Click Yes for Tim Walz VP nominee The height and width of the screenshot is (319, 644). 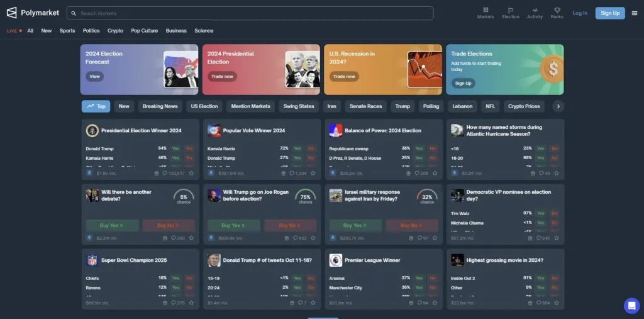[x=541, y=213]
